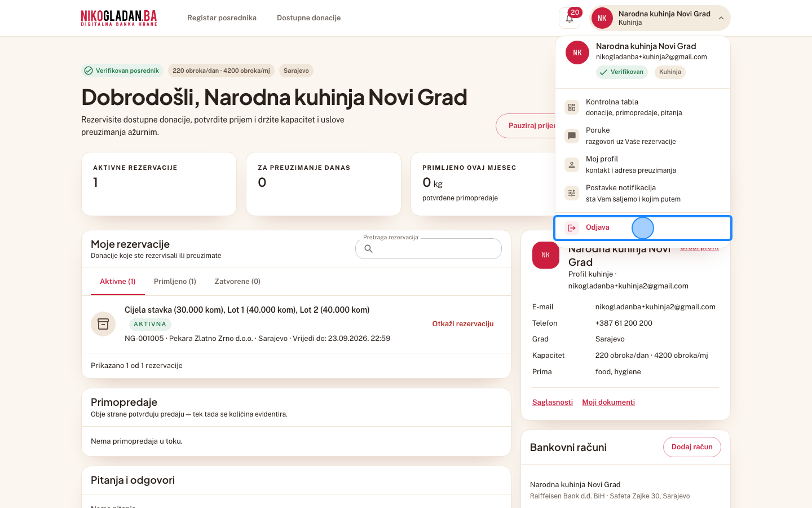Click 'Prikazano 1 od 1 rezervacije' text

click(x=137, y=366)
